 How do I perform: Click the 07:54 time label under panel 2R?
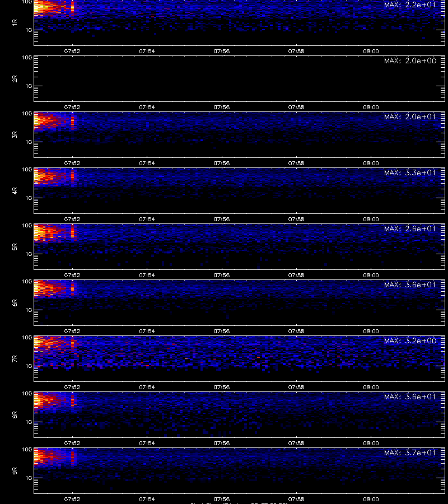click(147, 107)
